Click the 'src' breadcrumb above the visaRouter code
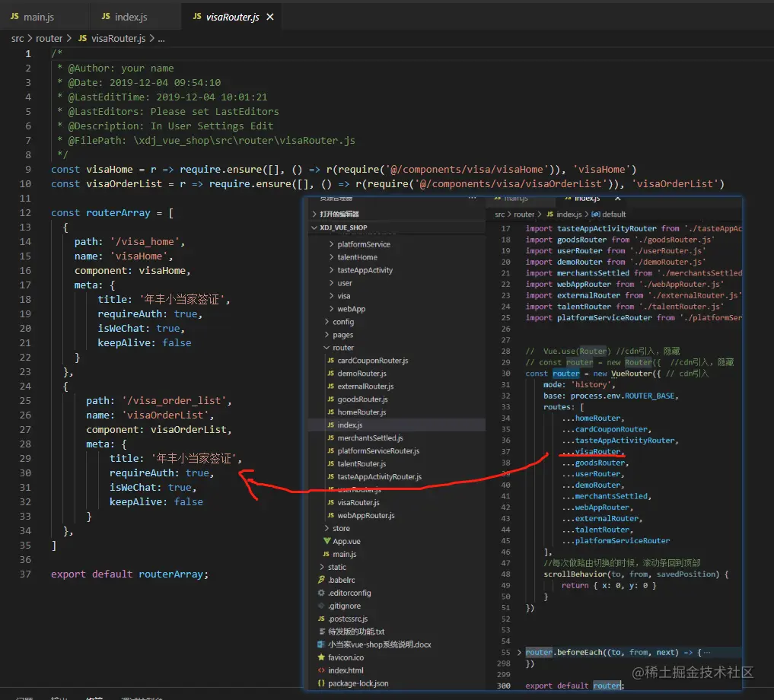This screenshot has width=774, height=700. [17, 38]
